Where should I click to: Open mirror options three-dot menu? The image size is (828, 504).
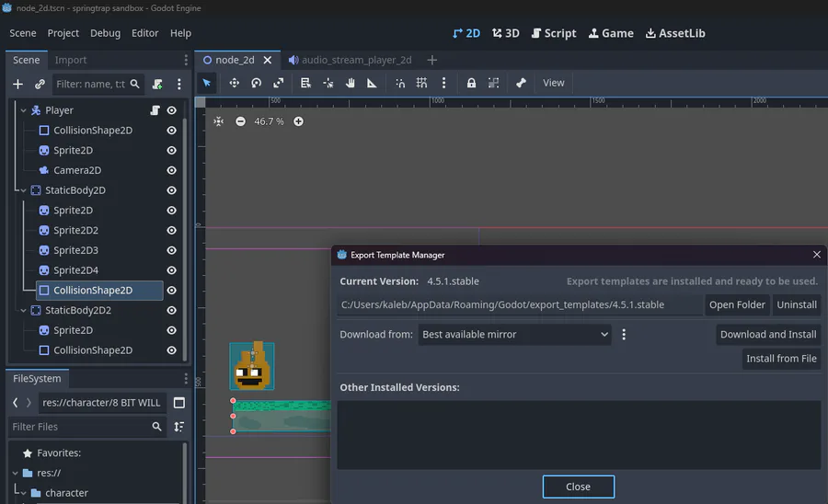pos(624,335)
